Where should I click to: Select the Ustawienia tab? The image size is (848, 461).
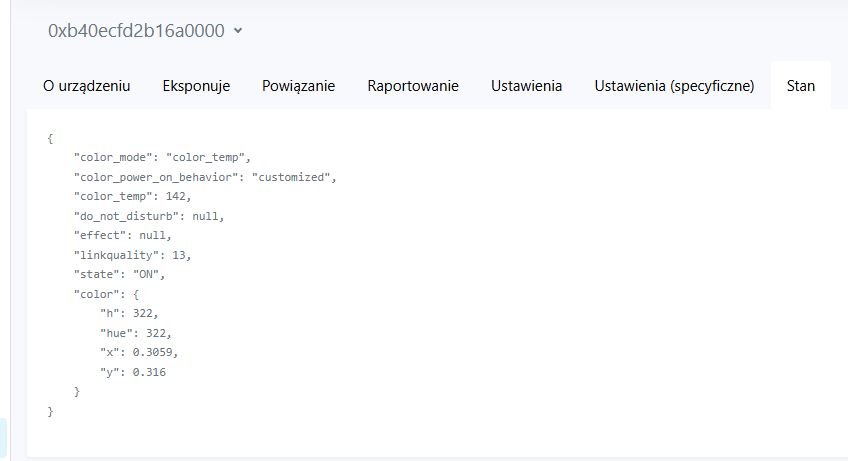coord(526,86)
